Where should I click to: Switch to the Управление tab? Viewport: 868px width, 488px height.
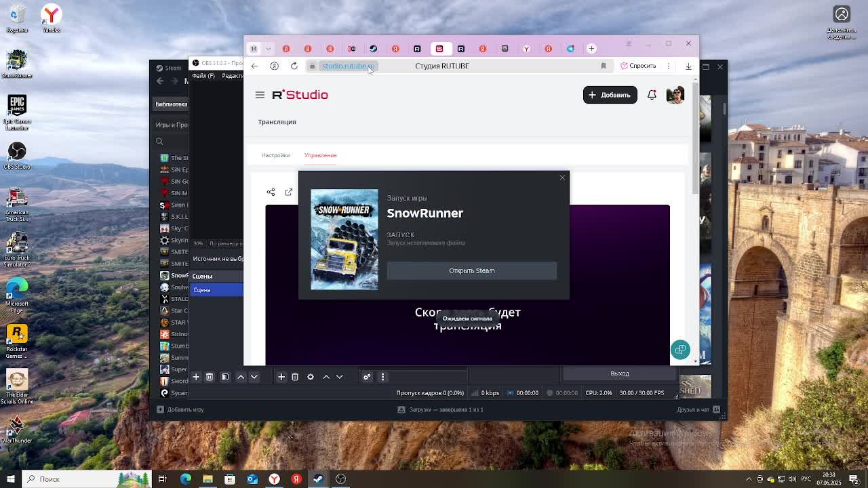(x=321, y=155)
